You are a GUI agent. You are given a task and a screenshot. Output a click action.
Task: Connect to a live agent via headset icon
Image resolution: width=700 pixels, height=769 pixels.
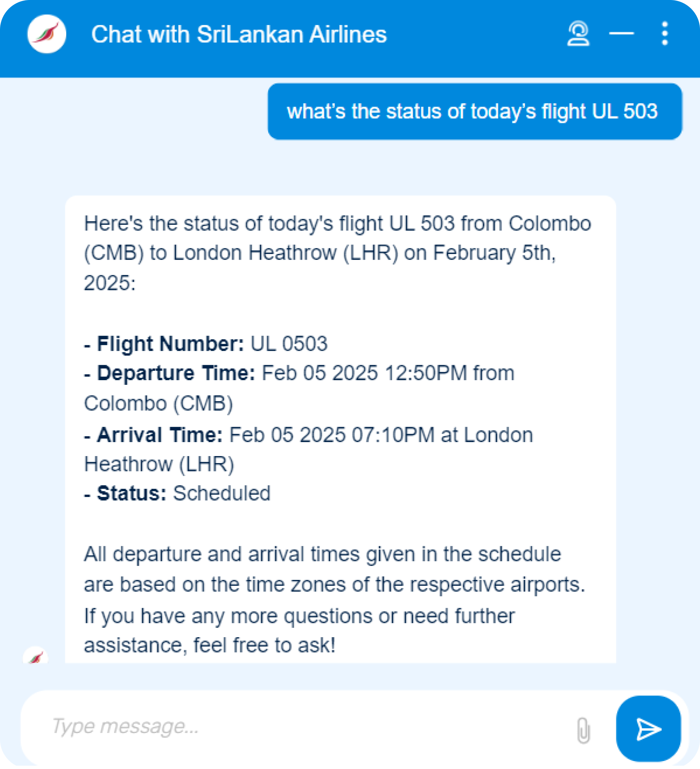pyautogui.click(x=578, y=34)
